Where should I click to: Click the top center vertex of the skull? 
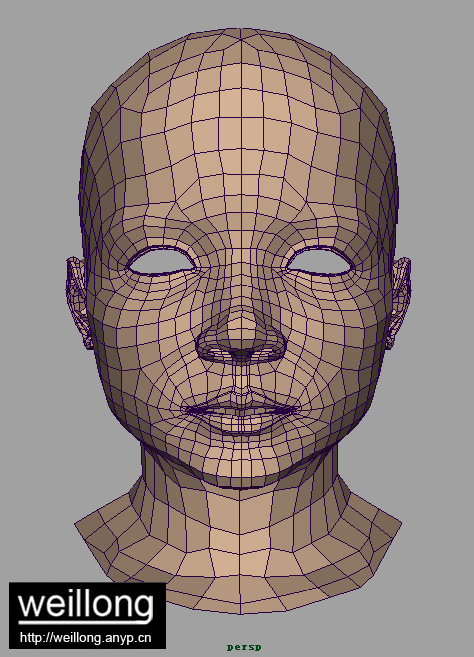pyautogui.click(x=241, y=29)
